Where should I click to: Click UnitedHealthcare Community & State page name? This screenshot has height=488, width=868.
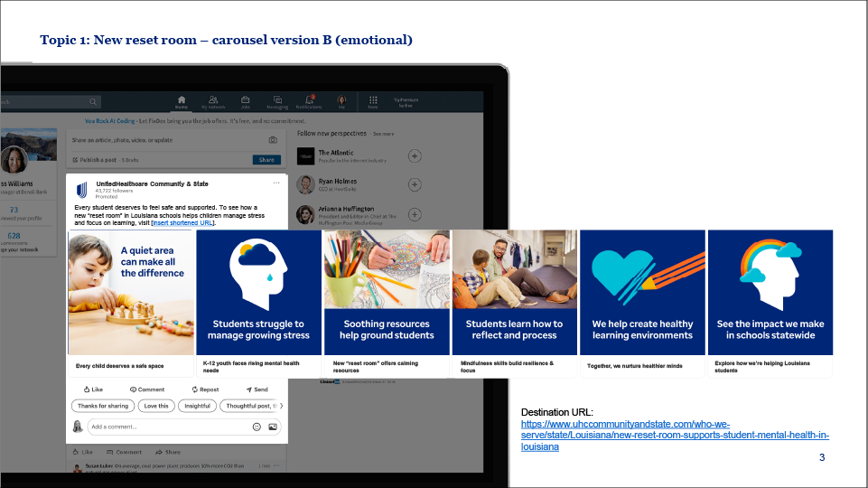tap(153, 183)
